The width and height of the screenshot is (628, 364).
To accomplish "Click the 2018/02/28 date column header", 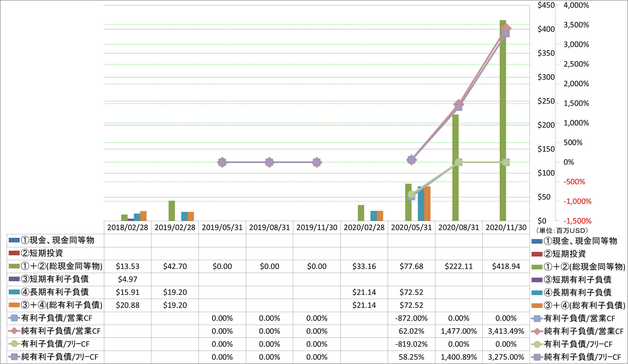I will 127,227.
